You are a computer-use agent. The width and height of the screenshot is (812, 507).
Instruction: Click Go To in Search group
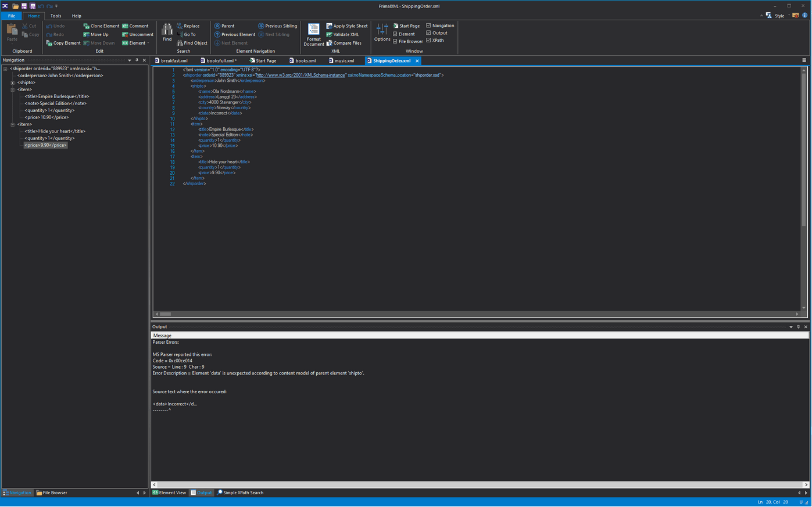pyautogui.click(x=186, y=34)
